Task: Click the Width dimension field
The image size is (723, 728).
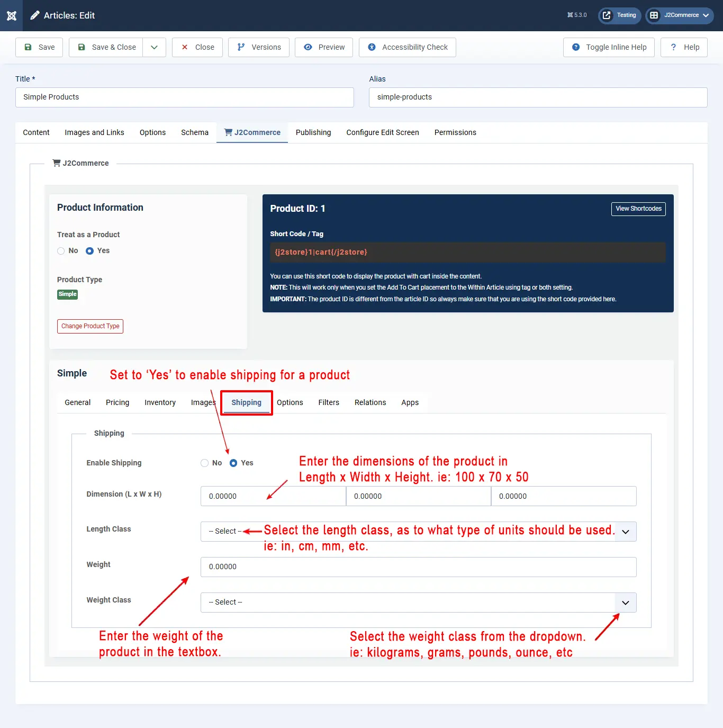Action: [x=419, y=496]
